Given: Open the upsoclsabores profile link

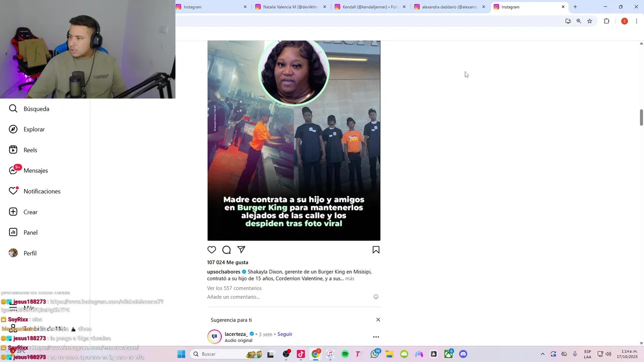Looking at the screenshot, I should pos(223,271).
